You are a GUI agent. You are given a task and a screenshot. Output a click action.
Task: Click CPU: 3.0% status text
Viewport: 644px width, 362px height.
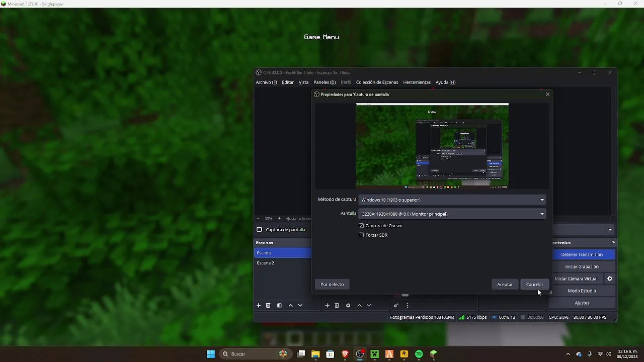(558, 317)
